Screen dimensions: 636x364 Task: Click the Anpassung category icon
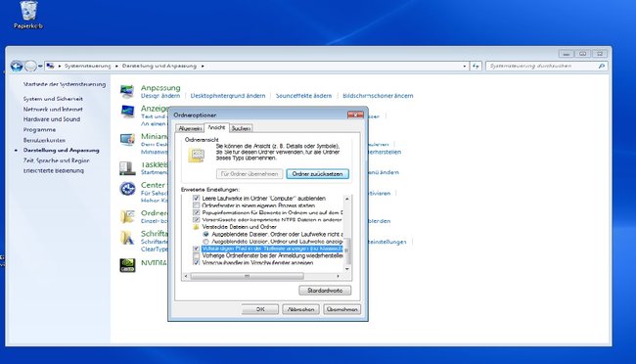[127, 91]
